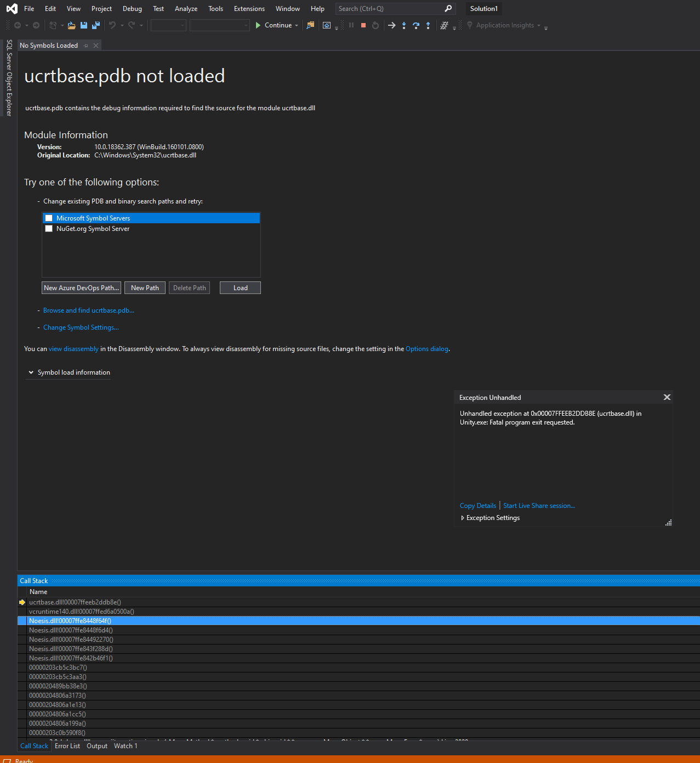Image resolution: width=700 pixels, height=763 pixels.
Task: Click the Step Over icon
Action: pos(416,25)
